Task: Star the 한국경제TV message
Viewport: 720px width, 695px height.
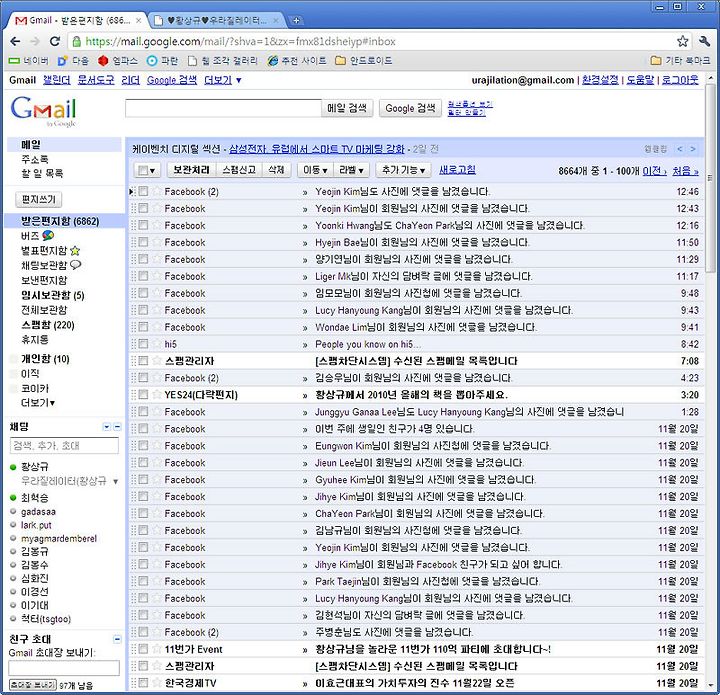Action: pos(157,683)
